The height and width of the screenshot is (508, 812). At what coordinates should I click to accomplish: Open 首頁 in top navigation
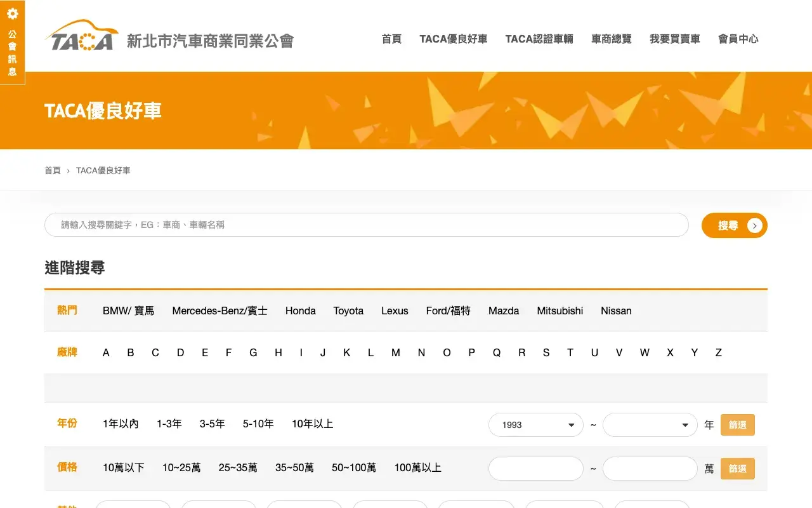coord(391,39)
